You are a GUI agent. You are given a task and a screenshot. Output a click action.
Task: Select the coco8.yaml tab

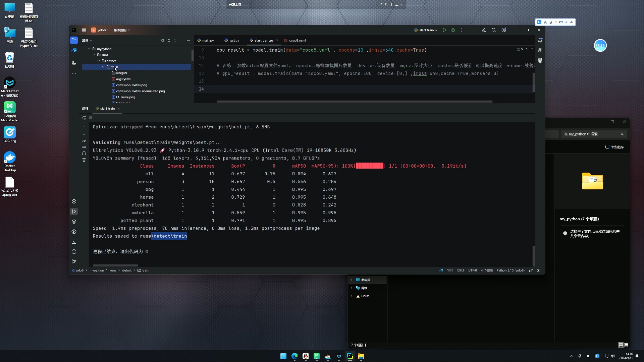pos(297,40)
